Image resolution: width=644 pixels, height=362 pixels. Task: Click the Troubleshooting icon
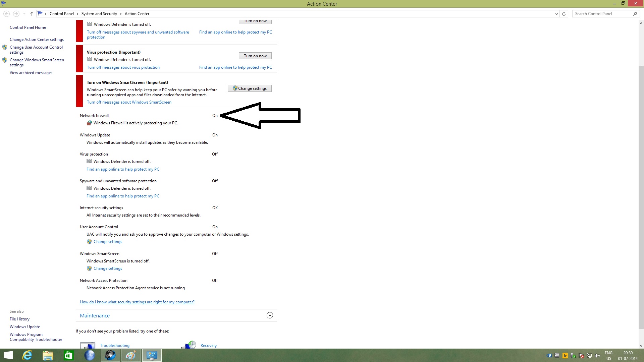(88, 345)
